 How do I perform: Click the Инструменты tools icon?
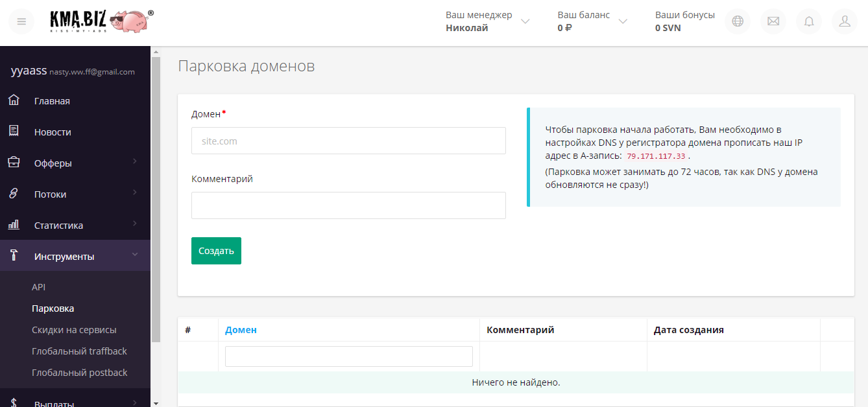pyautogui.click(x=14, y=255)
